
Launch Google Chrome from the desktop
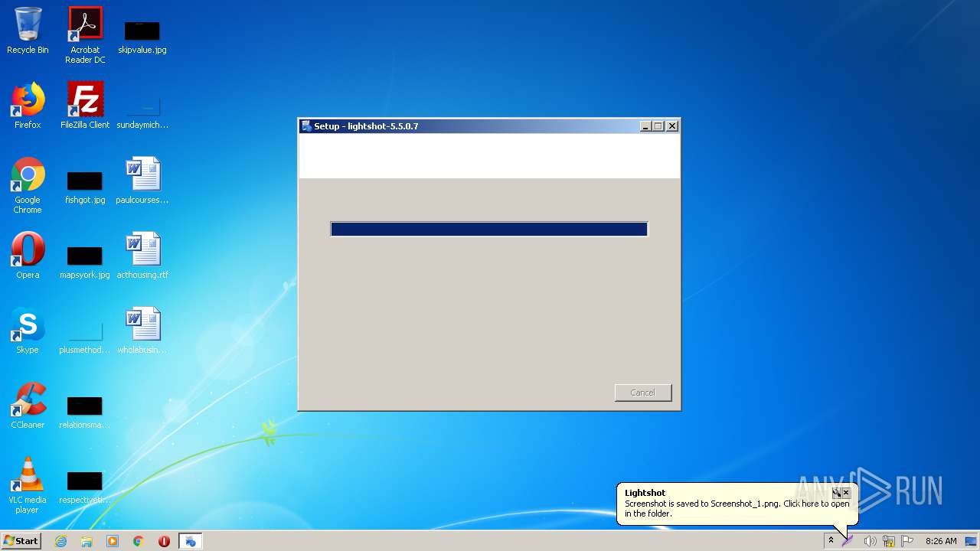[x=28, y=185]
